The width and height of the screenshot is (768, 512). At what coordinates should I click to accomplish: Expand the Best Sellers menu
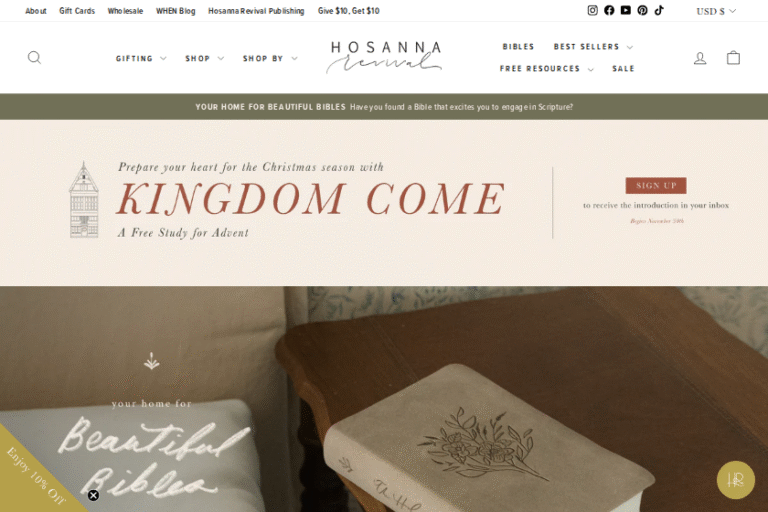point(593,47)
